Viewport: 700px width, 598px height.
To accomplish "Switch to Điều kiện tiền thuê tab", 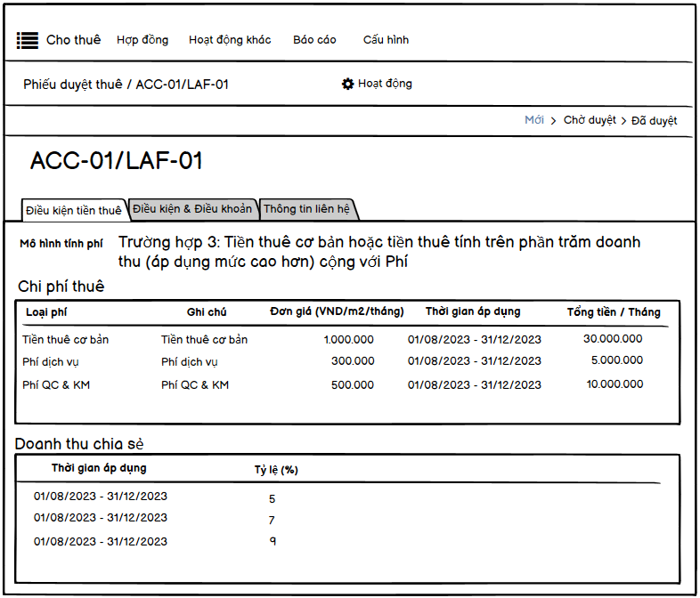I will tap(74, 210).
